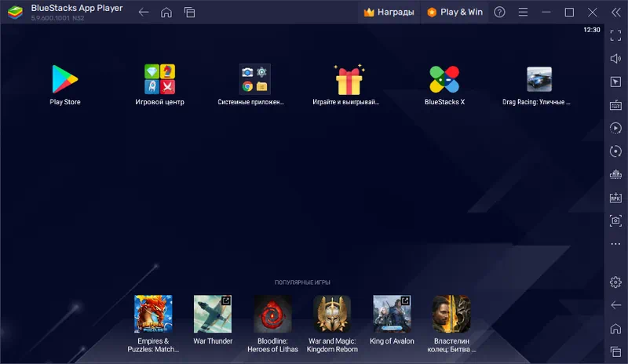628x364 pixels.
Task: Click back arrow in sidebar bottom
Action: [x=615, y=305]
